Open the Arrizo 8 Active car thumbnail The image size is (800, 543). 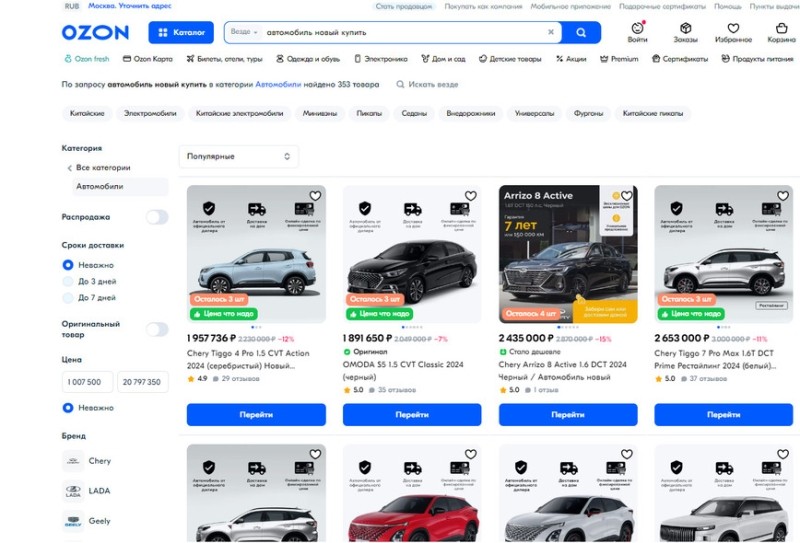click(x=568, y=254)
